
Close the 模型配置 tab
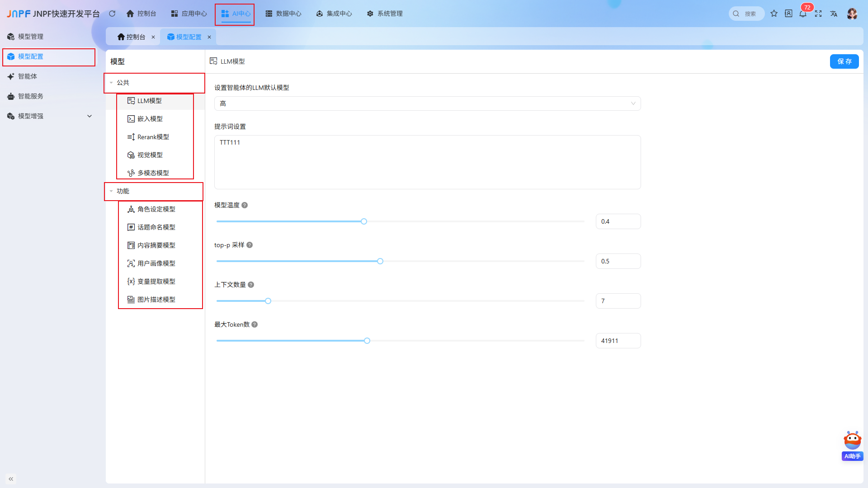pyautogui.click(x=209, y=37)
